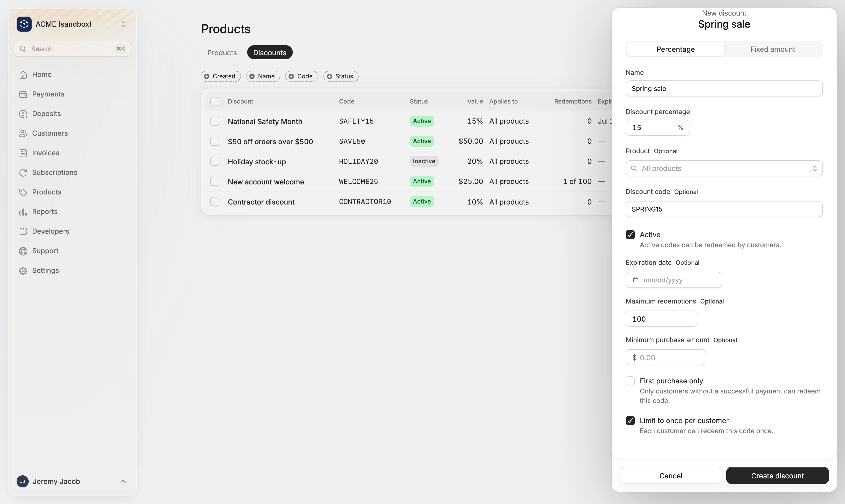Viewport: 845px width, 504px height.
Task: Click the JJ user avatar
Action: (x=22, y=481)
